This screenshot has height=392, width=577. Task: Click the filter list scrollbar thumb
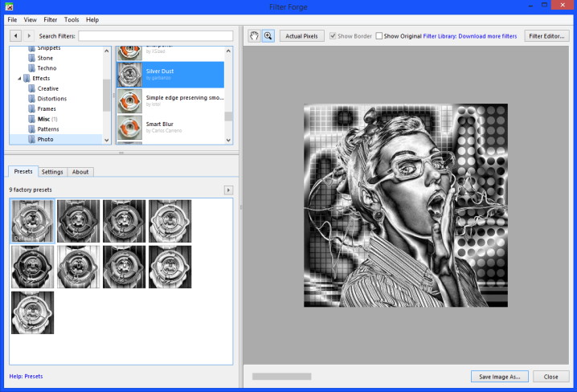228,116
